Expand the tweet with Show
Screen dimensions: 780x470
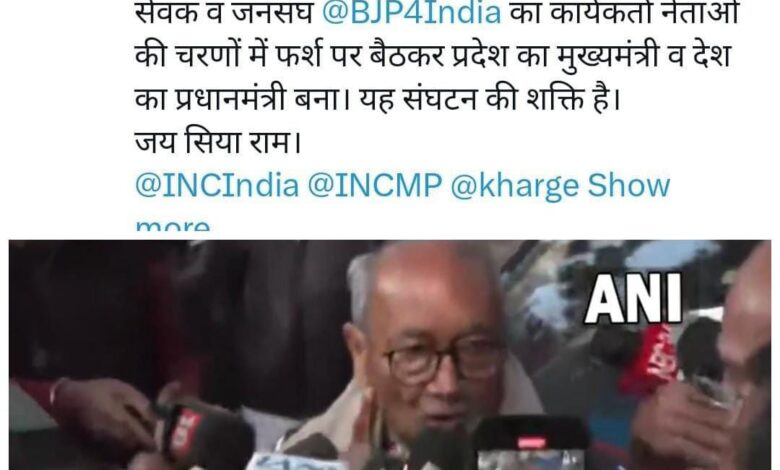click(x=629, y=186)
